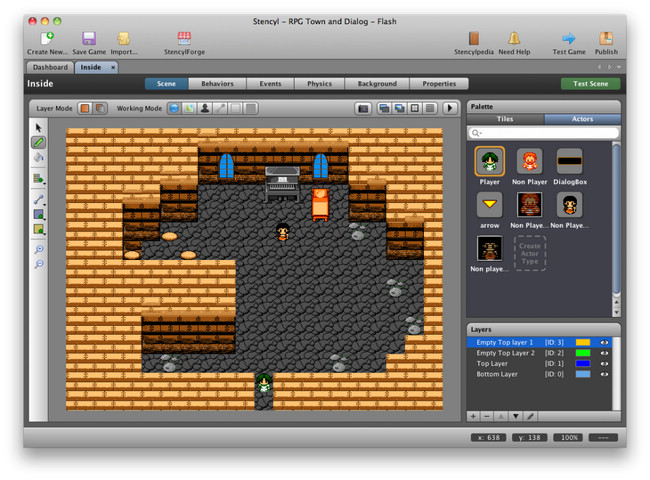This screenshot has height=480, width=650.
Task: Toggle visibility of Bottom Layer
Action: (x=604, y=374)
